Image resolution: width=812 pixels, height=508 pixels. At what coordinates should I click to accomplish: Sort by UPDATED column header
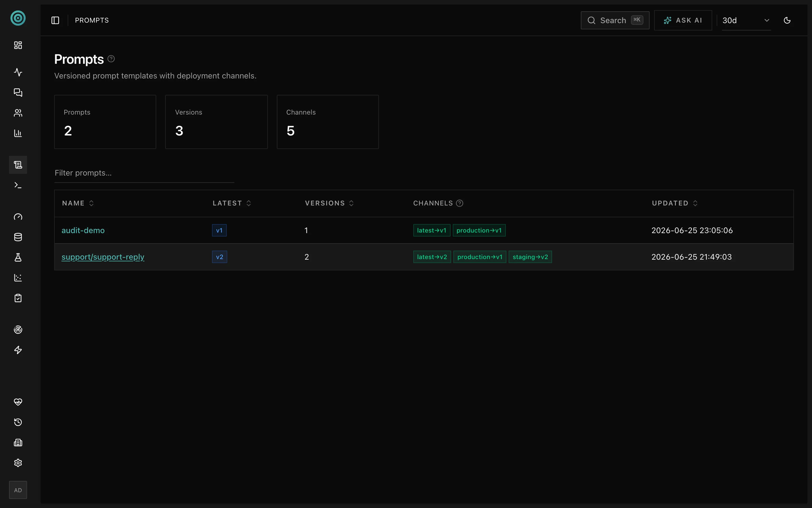click(x=675, y=203)
